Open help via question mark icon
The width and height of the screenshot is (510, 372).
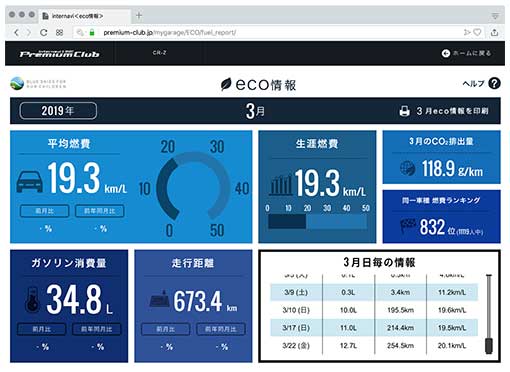pos(494,83)
